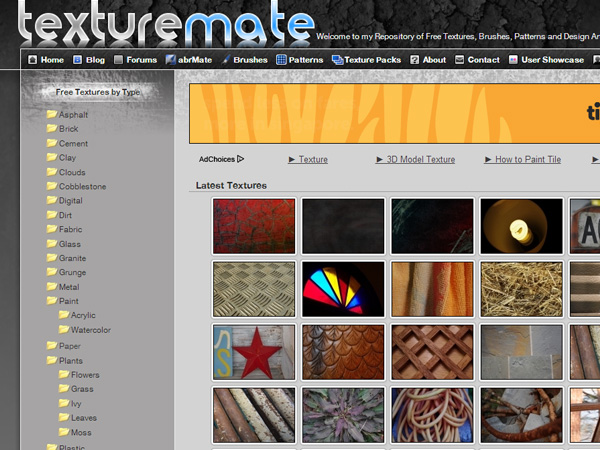
Task: Open the carved wooden scales thumbnail
Action: click(x=343, y=352)
